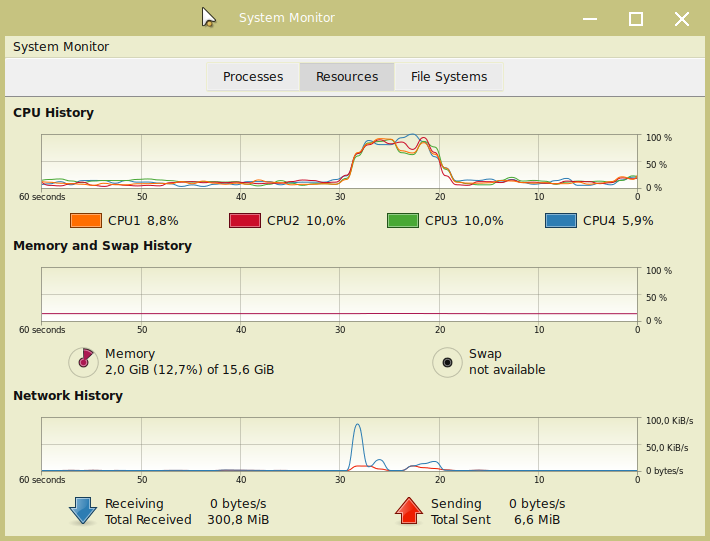Viewport: 710px width, 541px height.
Task: Pick the CPU3 green color swatch
Action: 403,220
